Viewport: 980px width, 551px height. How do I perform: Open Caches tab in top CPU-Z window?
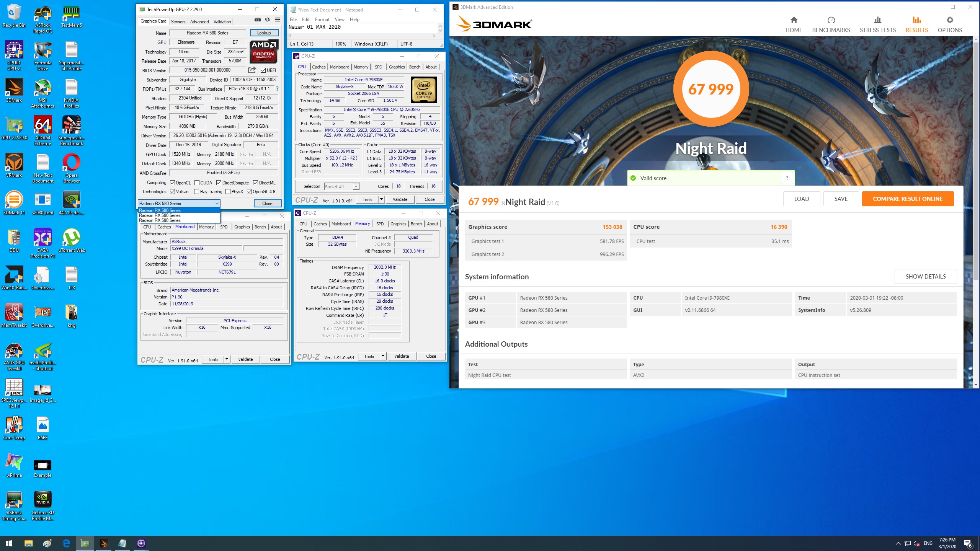tap(318, 67)
